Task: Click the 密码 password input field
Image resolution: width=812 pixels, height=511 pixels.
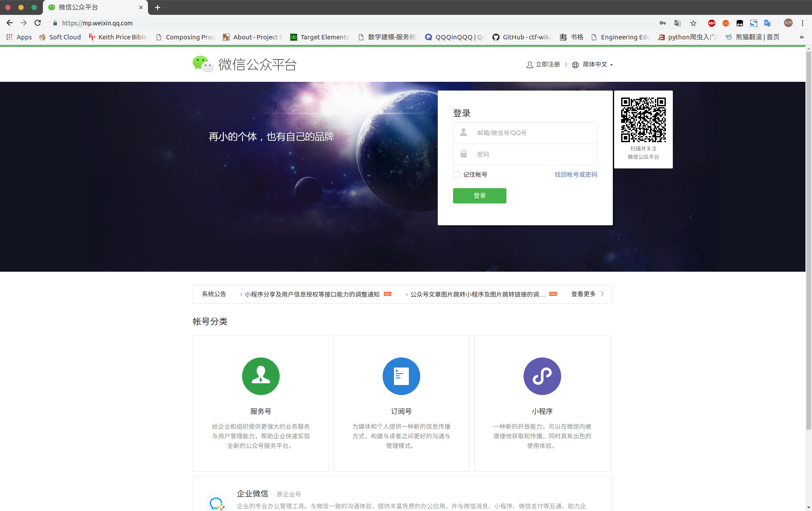Action: (x=525, y=154)
